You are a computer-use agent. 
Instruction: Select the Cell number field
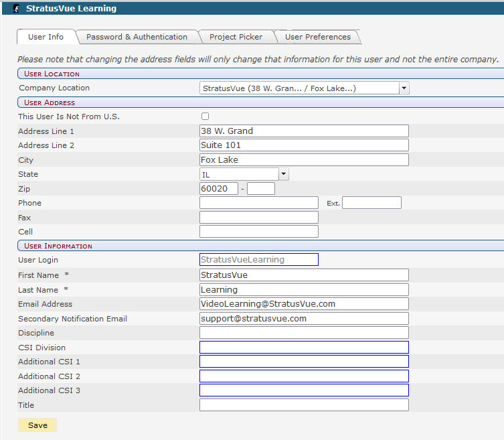click(x=259, y=231)
